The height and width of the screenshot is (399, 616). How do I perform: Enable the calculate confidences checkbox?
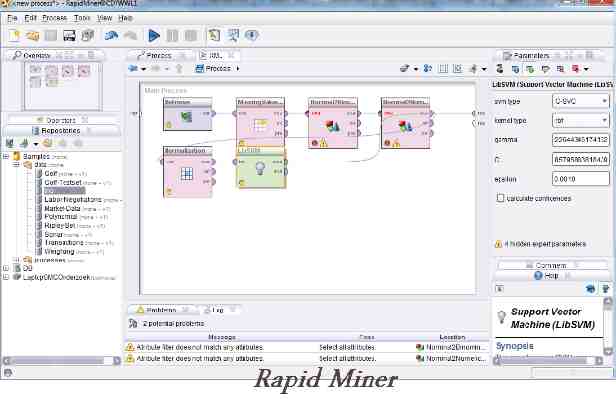500,198
